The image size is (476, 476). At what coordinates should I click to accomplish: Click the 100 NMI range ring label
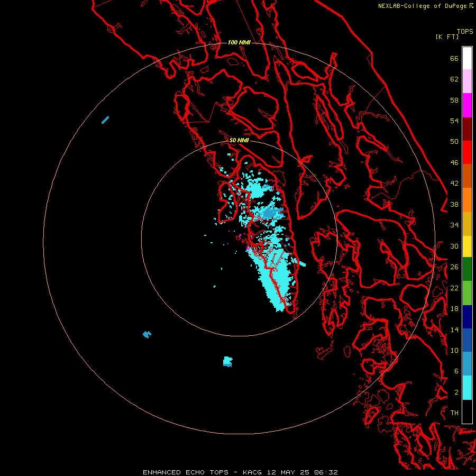point(239,42)
